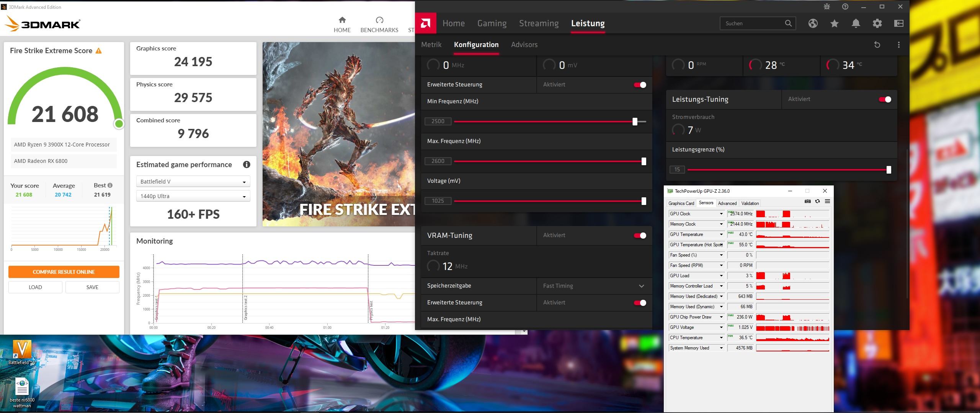This screenshot has height=413, width=980.
Task: Open GPU Load sensor dropdown
Action: point(721,276)
